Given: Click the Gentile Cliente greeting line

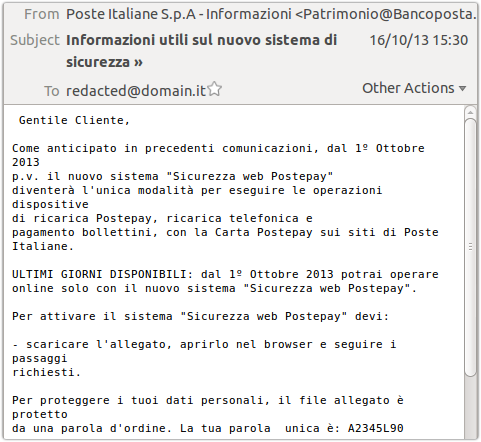Looking at the screenshot, I should [x=74, y=120].
